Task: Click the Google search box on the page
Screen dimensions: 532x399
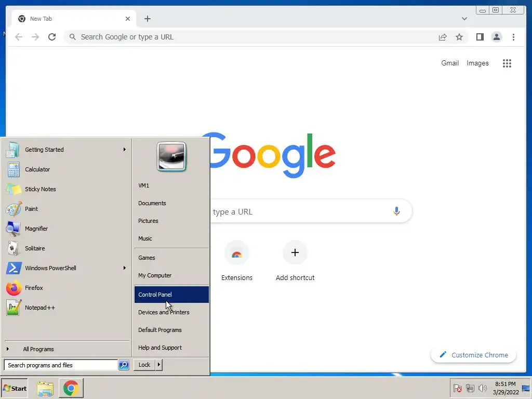Action: click(x=311, y=211)
